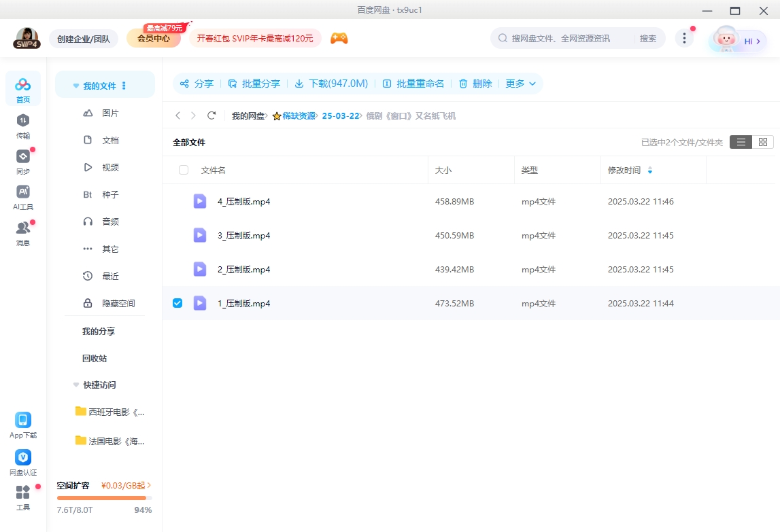Deselect checkbox for 1_压制版.mp4
780x532 pixels.
coord(177,303)
